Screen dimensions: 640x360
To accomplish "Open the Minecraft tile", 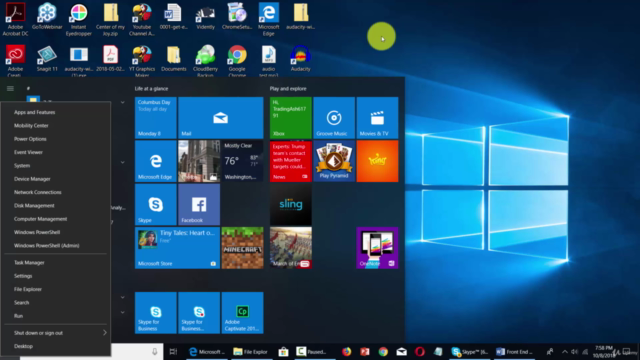I will [x=242, y=248].
